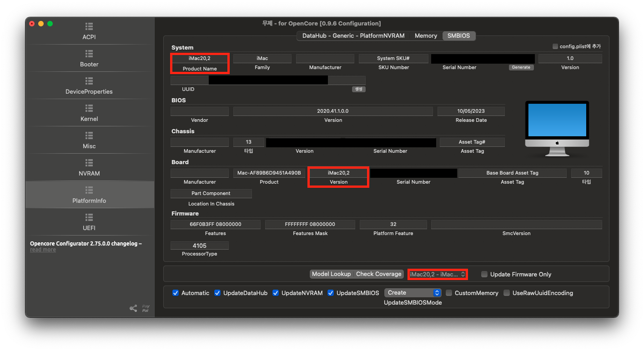644x351 pixels.
Task: Click Generate for the Serial Number
Action: click(x=521, y=67)
